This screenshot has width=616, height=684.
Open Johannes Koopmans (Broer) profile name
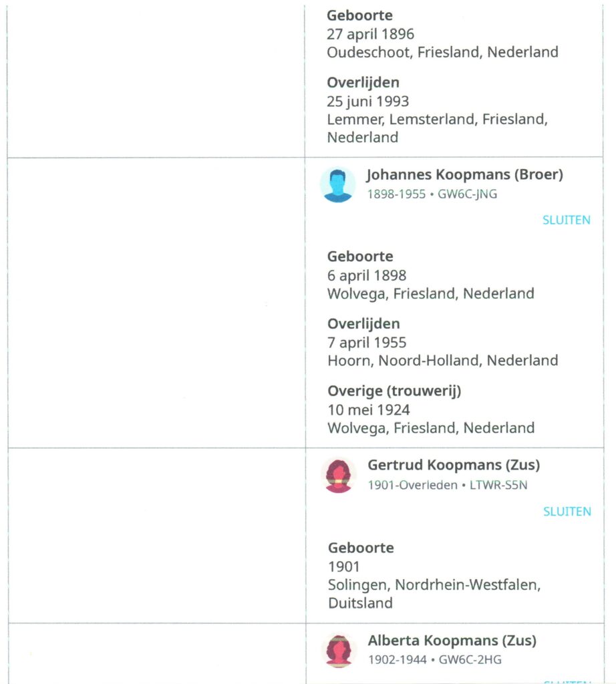pos(464,174)
